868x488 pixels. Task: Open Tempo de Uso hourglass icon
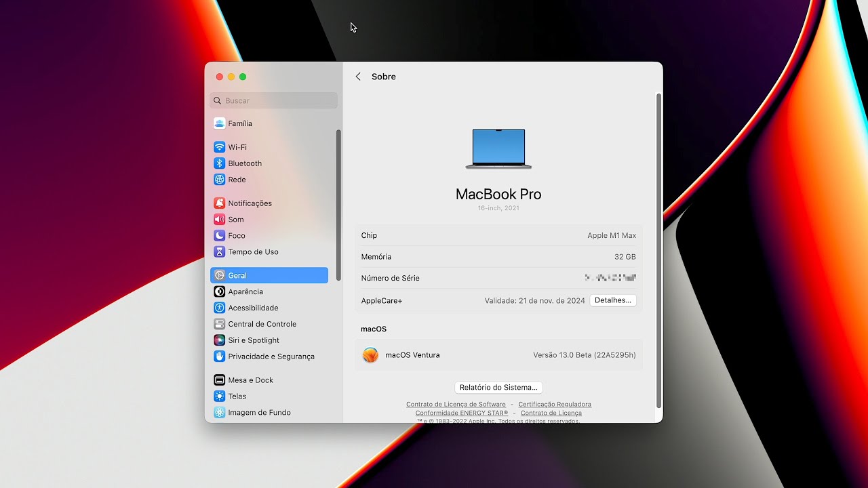tap(219, 252)
